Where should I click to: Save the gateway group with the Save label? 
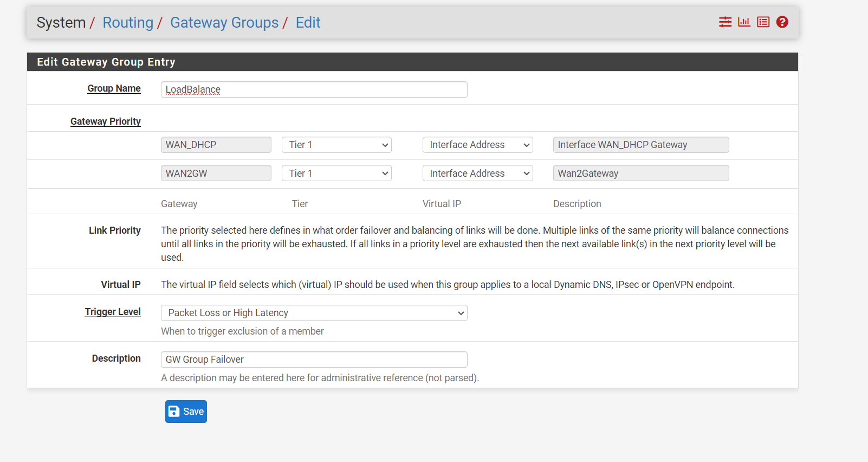pos(193,412)
